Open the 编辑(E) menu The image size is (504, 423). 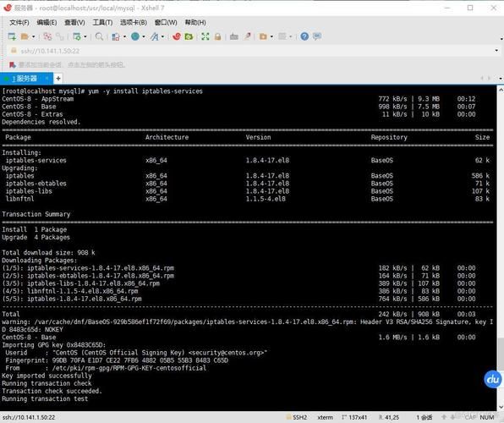(47, 23)
